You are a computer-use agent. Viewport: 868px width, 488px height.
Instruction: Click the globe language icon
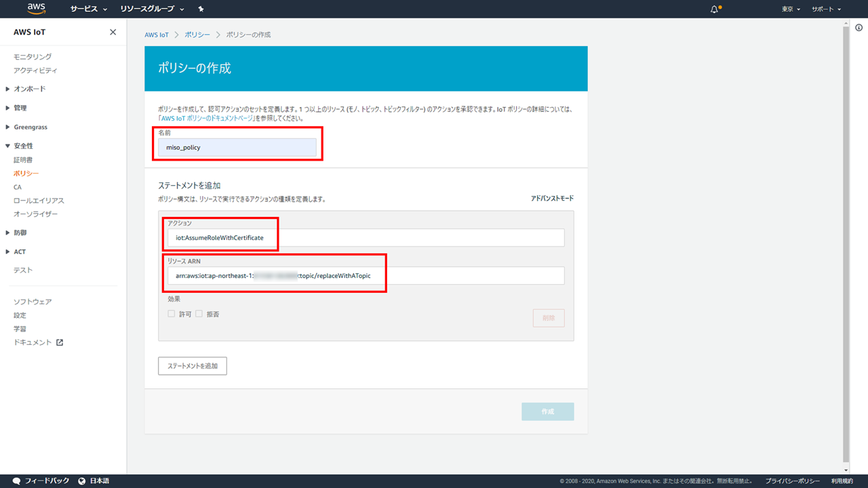(x=82, y=481)
